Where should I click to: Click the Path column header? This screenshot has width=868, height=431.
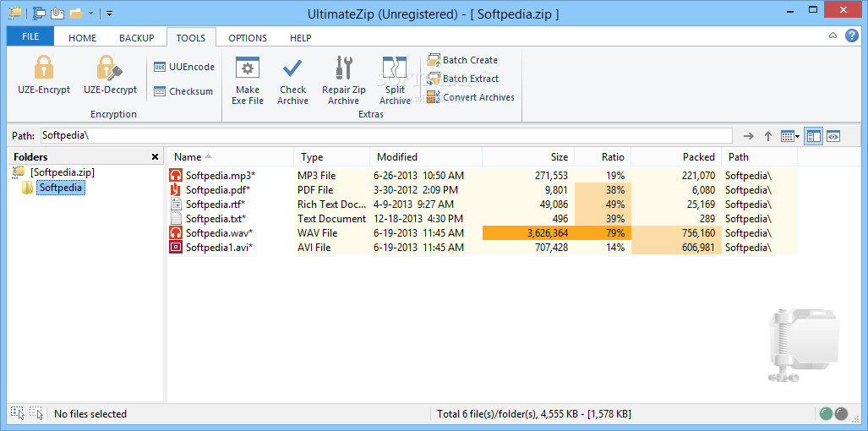tap(760, 156)
